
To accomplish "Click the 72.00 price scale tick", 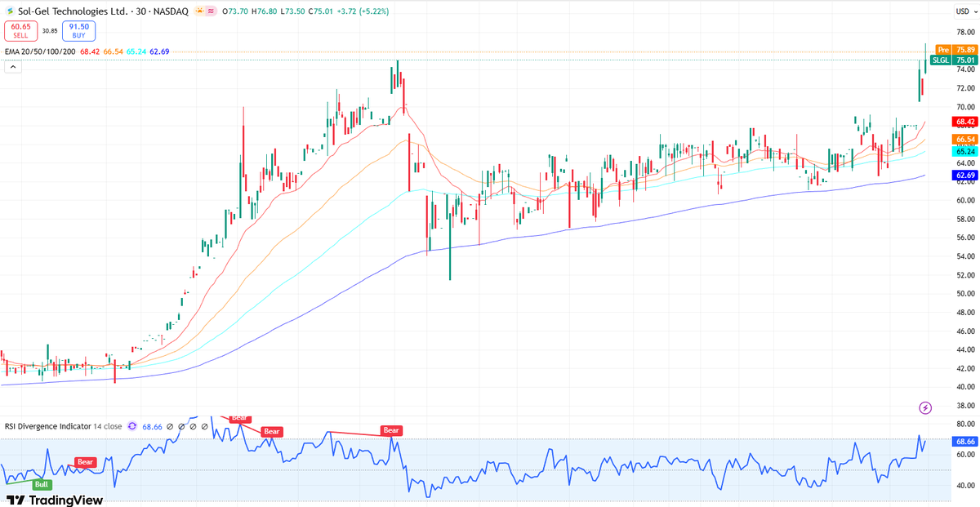I will pos(965,89).
